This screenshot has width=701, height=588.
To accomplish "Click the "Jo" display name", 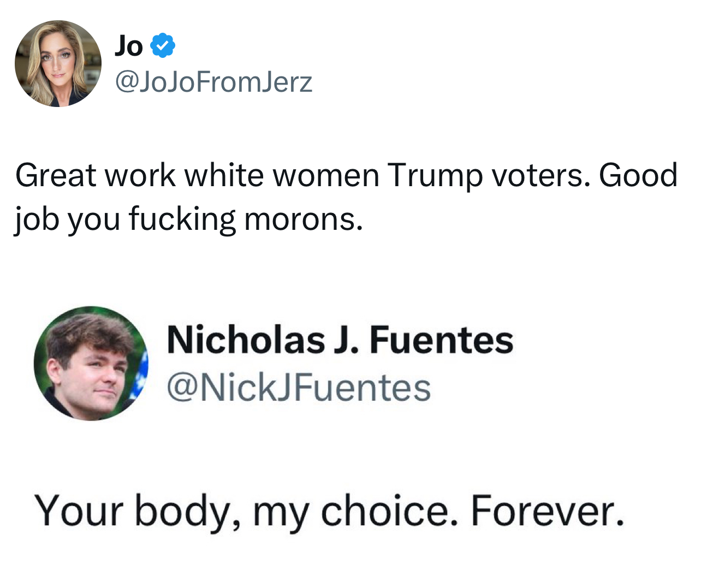I will (129, 46).
